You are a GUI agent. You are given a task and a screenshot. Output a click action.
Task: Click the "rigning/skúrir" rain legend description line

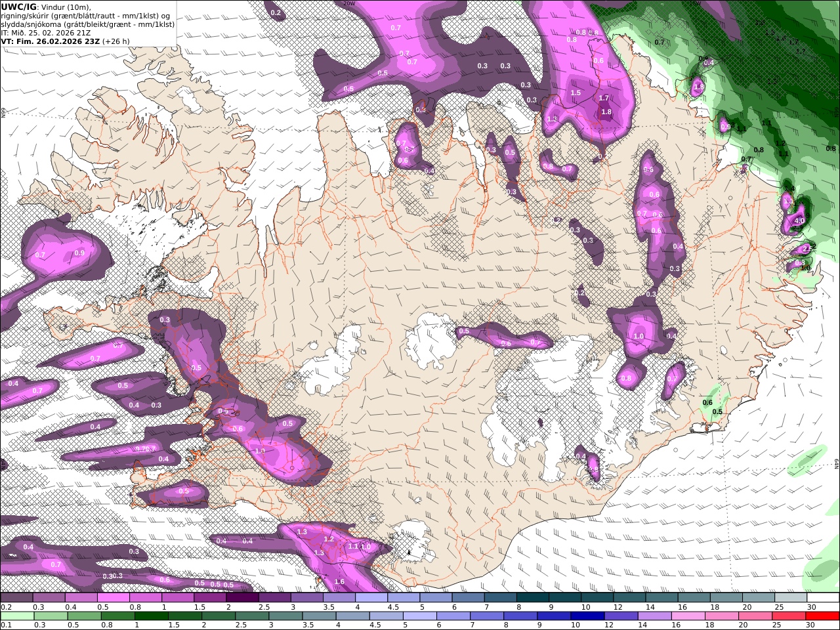87,16
